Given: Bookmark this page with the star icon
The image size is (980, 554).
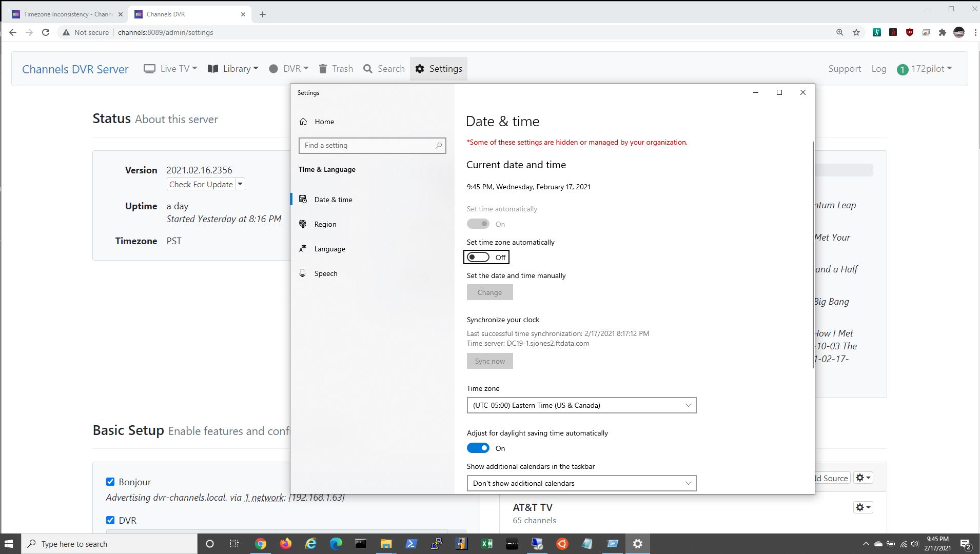Looking at the screenshot, I should point(856,32).
